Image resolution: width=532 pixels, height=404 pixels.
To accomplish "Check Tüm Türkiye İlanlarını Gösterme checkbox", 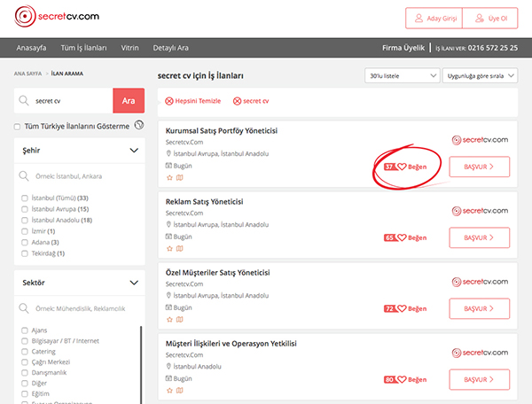I will 19,127.
